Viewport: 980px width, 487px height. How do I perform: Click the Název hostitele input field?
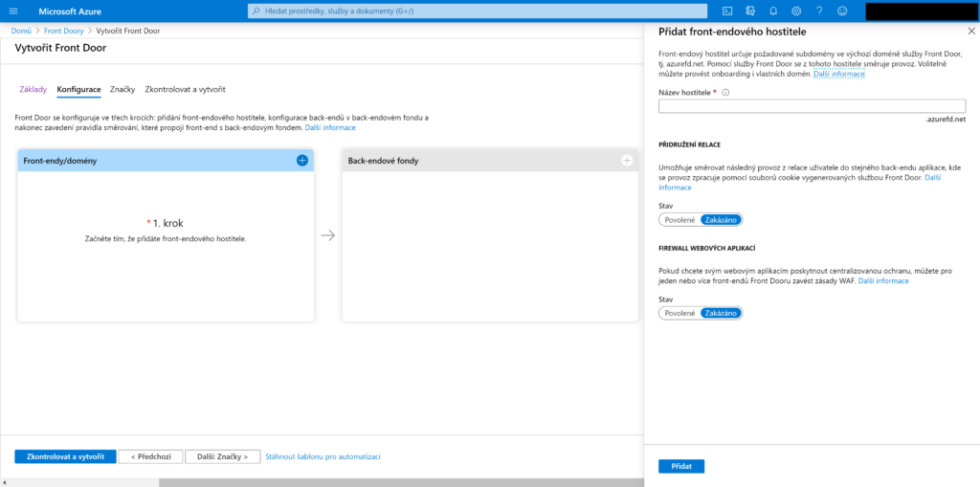(812, 106)
